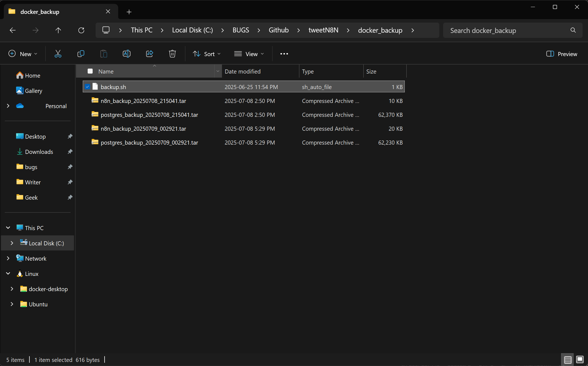
Task: Uncheck the backup.sh checkbox
Action: [x=87, y=87]
